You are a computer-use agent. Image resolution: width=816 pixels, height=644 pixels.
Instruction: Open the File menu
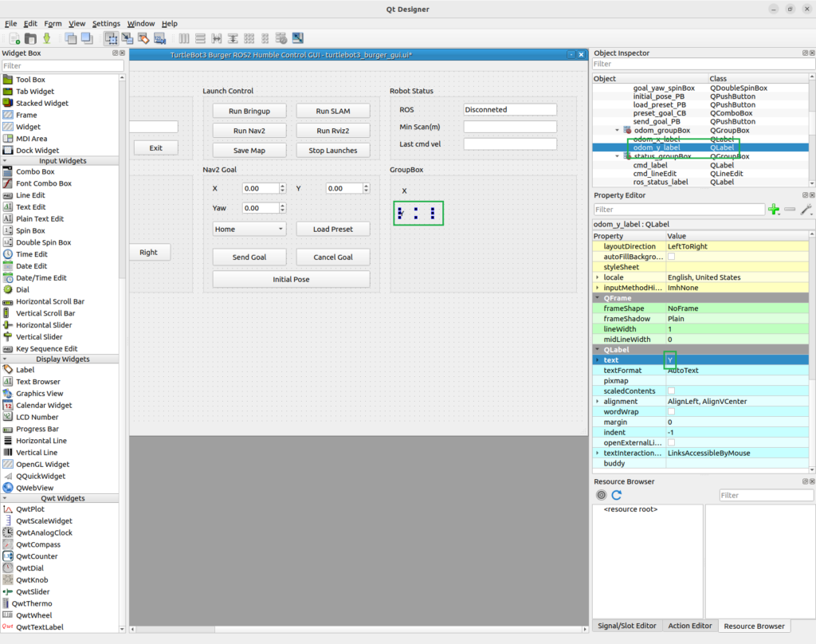coord(10,23)
